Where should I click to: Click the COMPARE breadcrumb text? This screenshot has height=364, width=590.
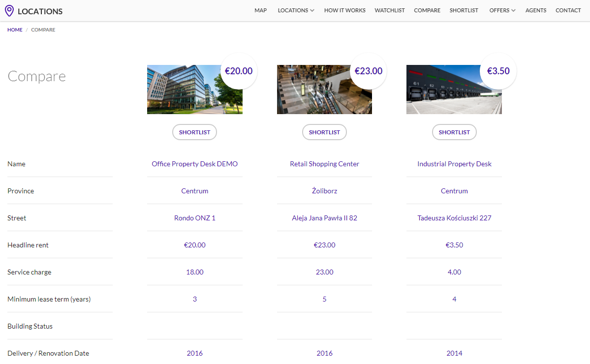pos(43,30)
